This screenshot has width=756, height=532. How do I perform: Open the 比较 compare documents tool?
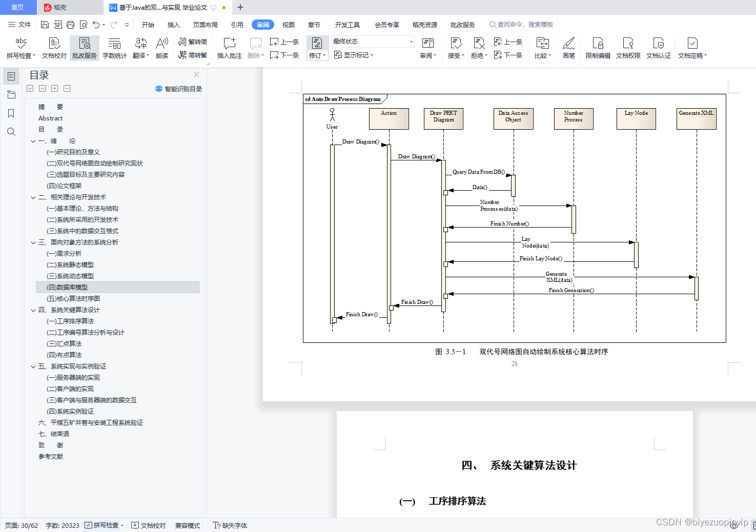tap(542, 48)
